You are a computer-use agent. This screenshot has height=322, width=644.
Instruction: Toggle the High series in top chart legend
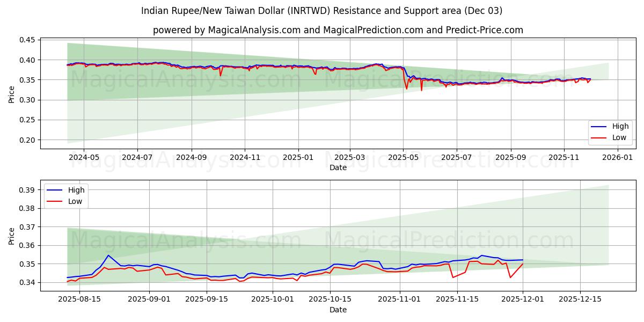(617, 127)
